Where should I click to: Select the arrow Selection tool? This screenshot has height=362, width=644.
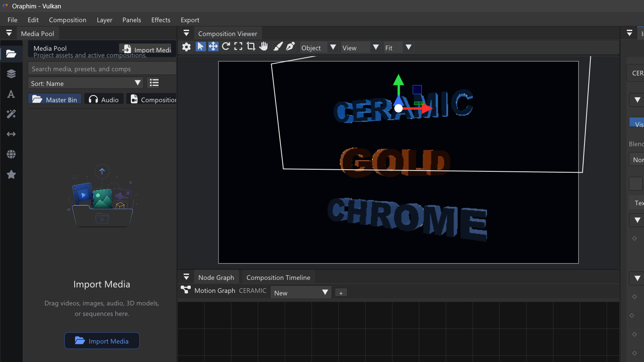(200, 47)
